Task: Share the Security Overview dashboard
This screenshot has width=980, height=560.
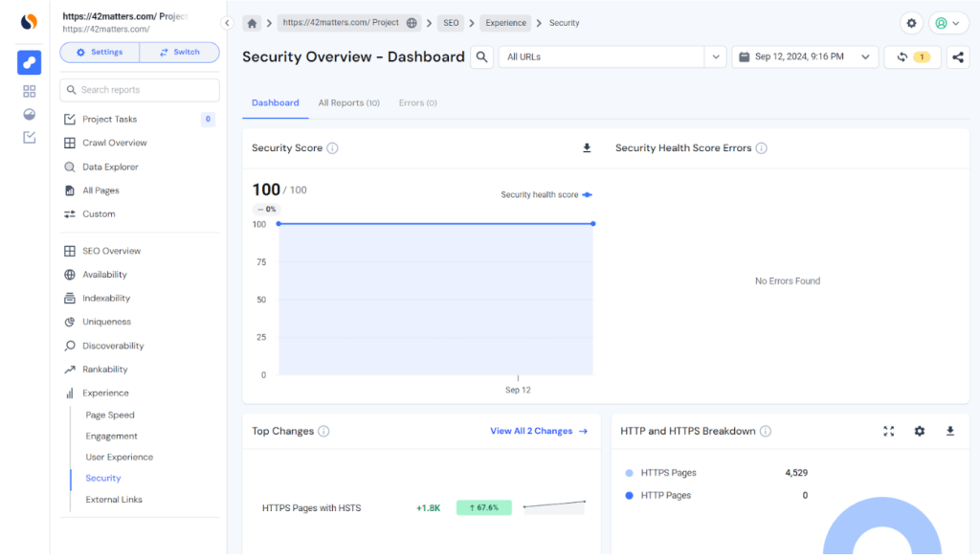Action: pyautogui.click(x=958, y=57)
